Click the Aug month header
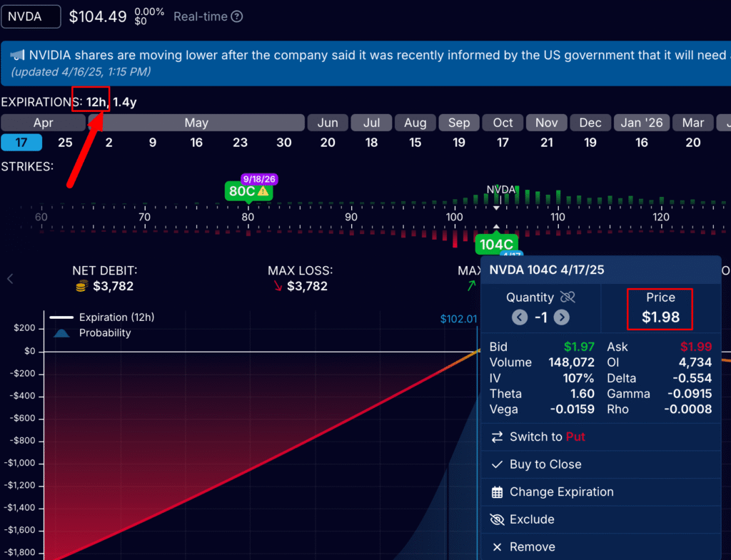 tap(415, 123)
